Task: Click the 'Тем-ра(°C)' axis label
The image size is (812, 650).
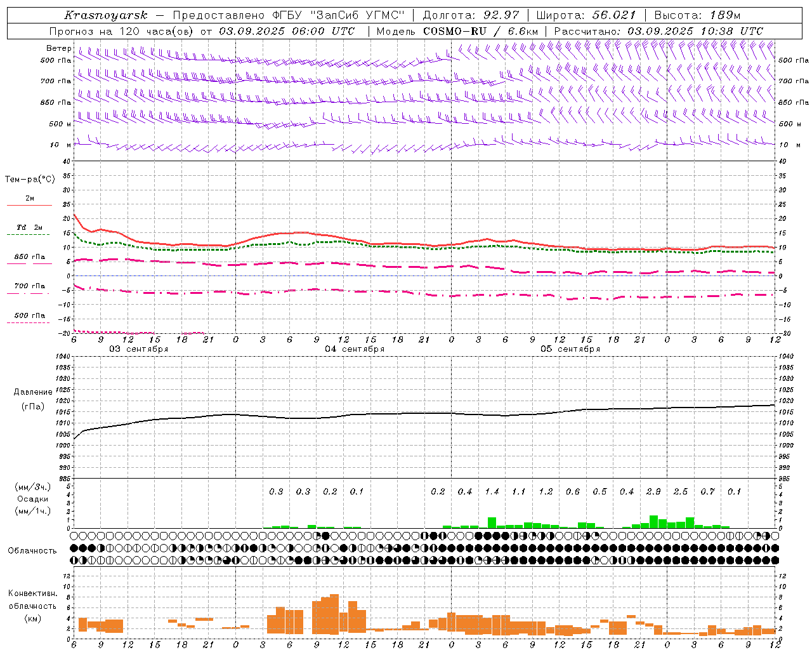Action: click(x=30, y=180)
